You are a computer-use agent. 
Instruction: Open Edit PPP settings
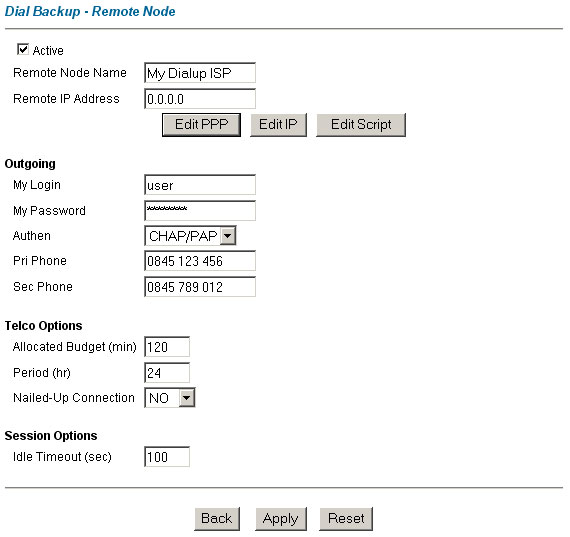coord(201,125)
